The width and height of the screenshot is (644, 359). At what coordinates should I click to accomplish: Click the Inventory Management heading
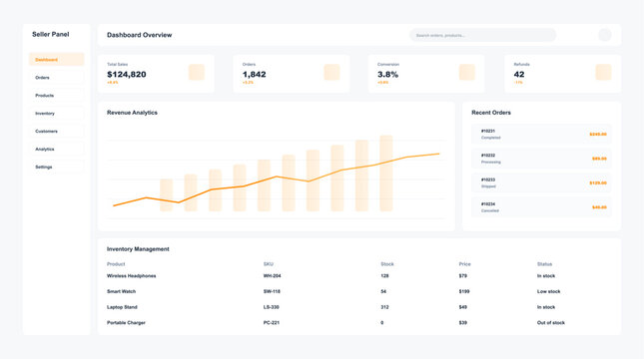[138, 249]
